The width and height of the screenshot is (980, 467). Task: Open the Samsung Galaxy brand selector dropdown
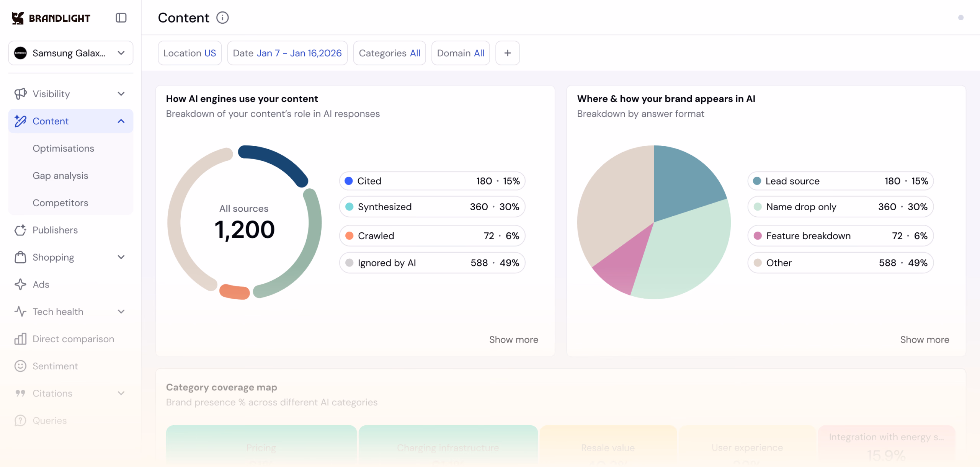(x=71, y=53)
